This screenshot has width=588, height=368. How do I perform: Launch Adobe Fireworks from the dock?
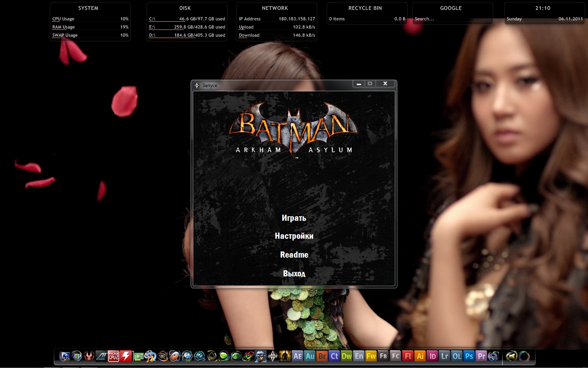pyautogui.click(x=371, y=356)
